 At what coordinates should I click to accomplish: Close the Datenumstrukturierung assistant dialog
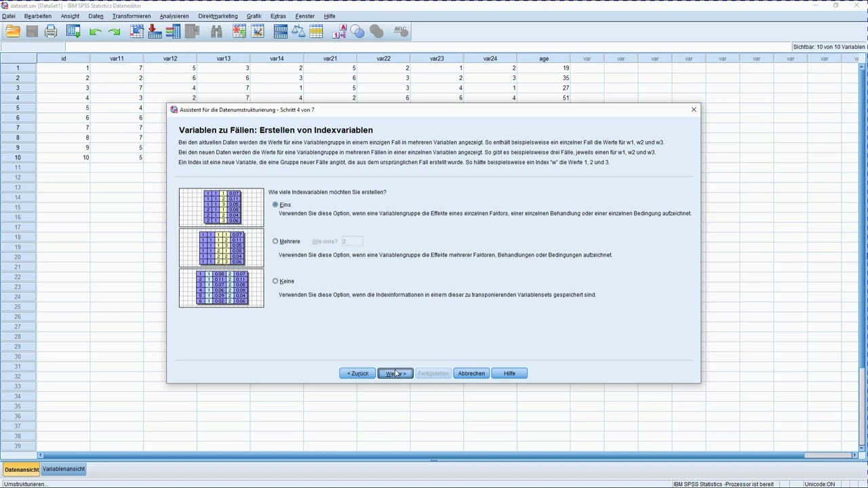click(694, 109)
